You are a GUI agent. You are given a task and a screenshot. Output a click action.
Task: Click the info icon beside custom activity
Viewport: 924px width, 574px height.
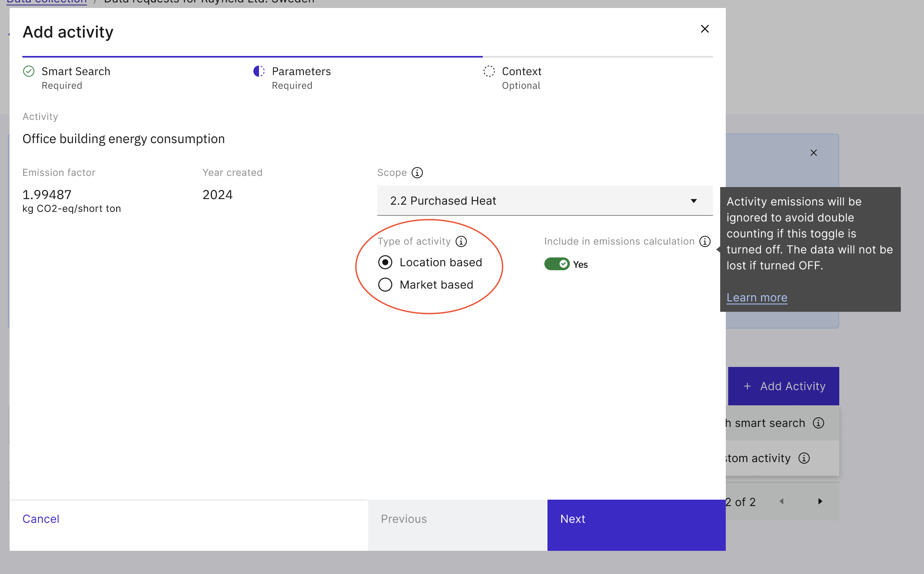804,458
